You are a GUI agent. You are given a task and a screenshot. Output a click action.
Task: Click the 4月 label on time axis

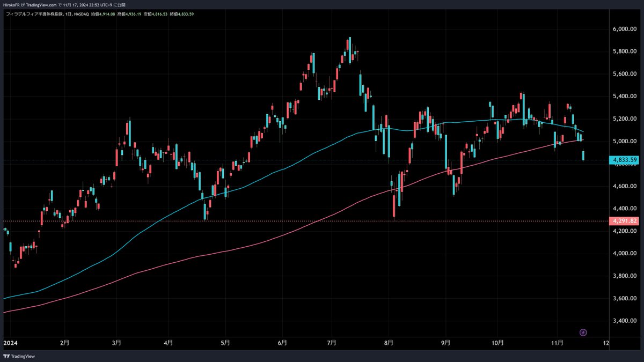point(168,342)
